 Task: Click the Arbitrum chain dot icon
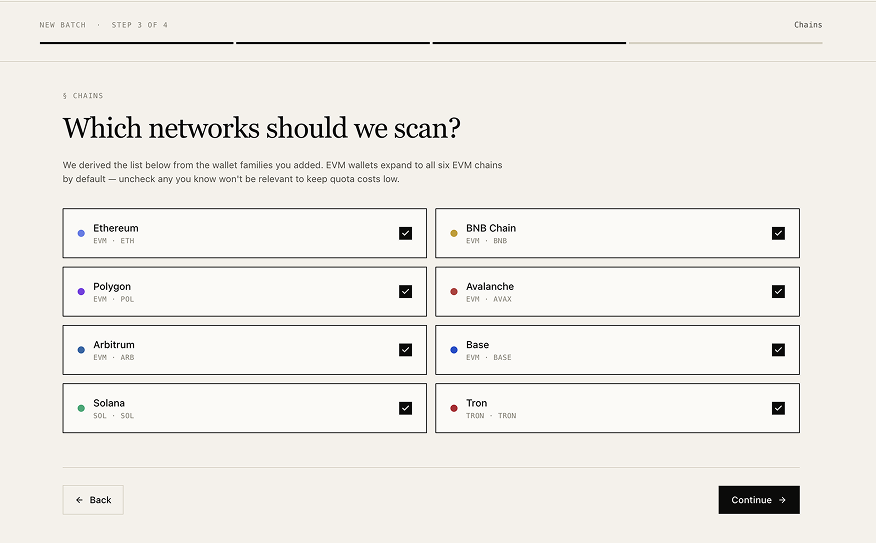point(81,350)
